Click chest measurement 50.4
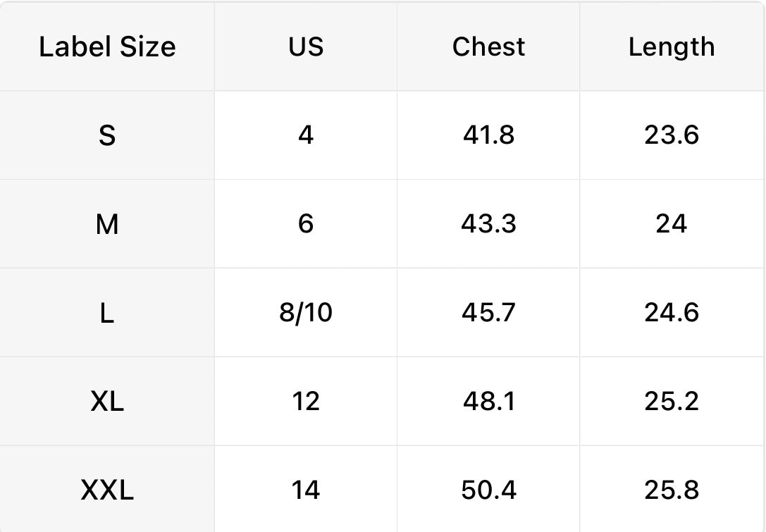Viewport: 766px width, 532px height. (488, 490)
